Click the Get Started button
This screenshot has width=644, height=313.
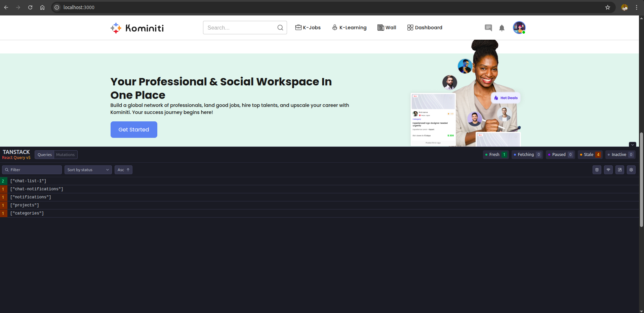point(134,129)
